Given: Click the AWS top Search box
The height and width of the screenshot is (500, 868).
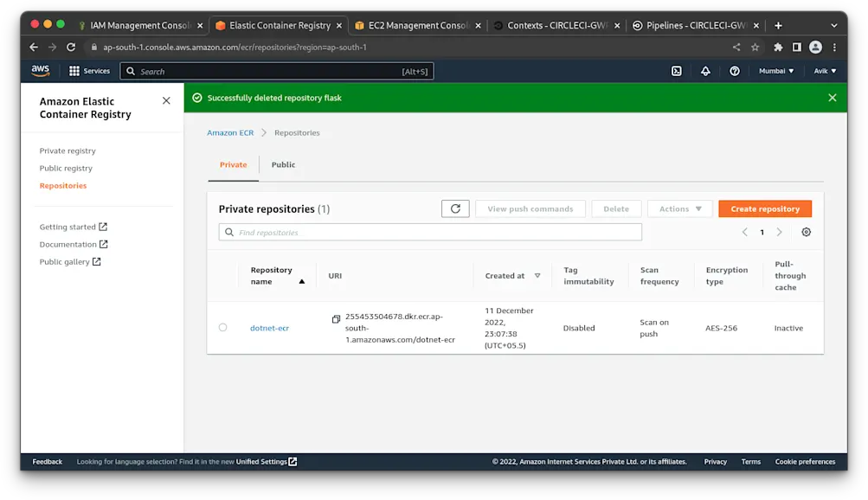Looking at the screenshot, I should coord(277,71).
